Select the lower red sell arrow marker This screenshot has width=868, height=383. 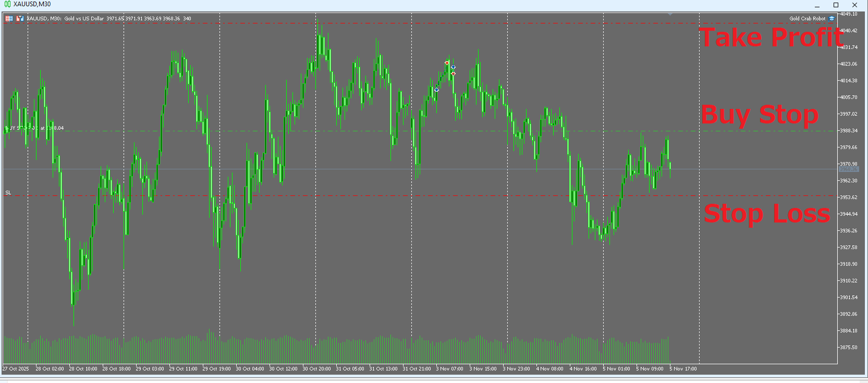(453, 74)
